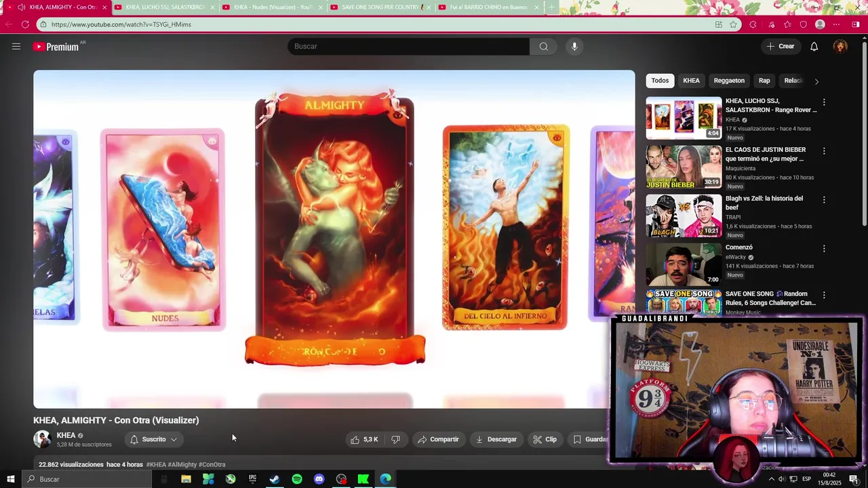Image resolution: width=868 pixels, height=488 pixels.
Task: Click the YouTube Buscar search field
Action: tap(408, 46)
